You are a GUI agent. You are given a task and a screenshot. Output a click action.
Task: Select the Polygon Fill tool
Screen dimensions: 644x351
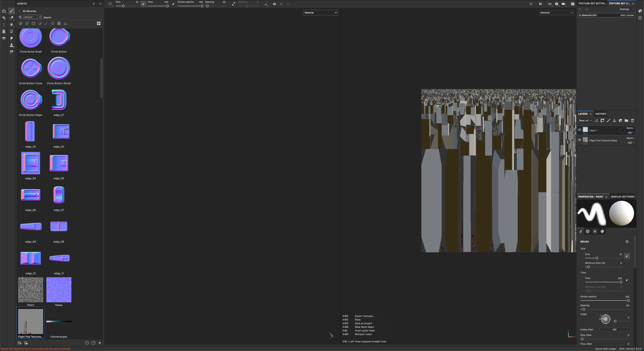11,31
